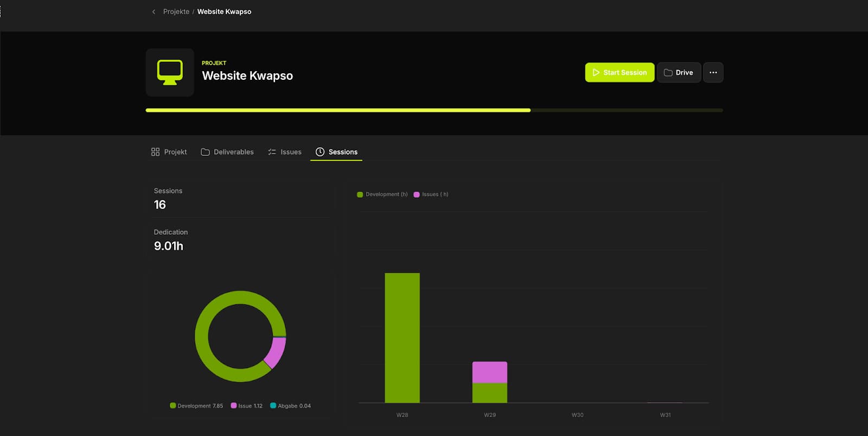Image resolution: width=868 pixels, height=436 pixels.
Task: Toggle Issues (h) series in chart legend
Action: (431, 194)
